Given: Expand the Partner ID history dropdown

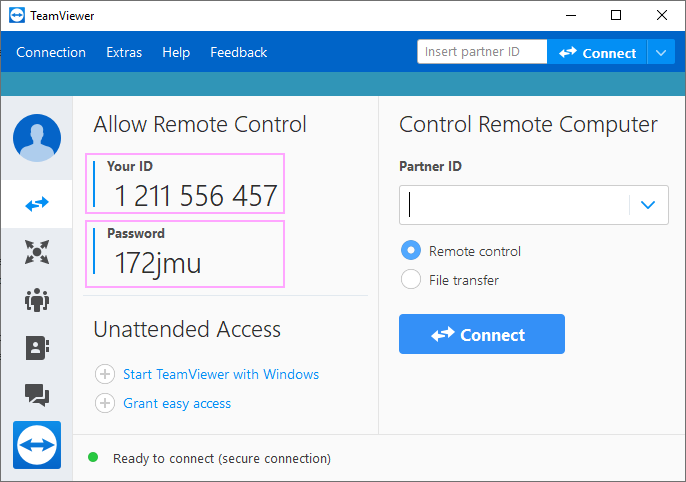Looking at the screenshot, I should (x=648, y=205).
